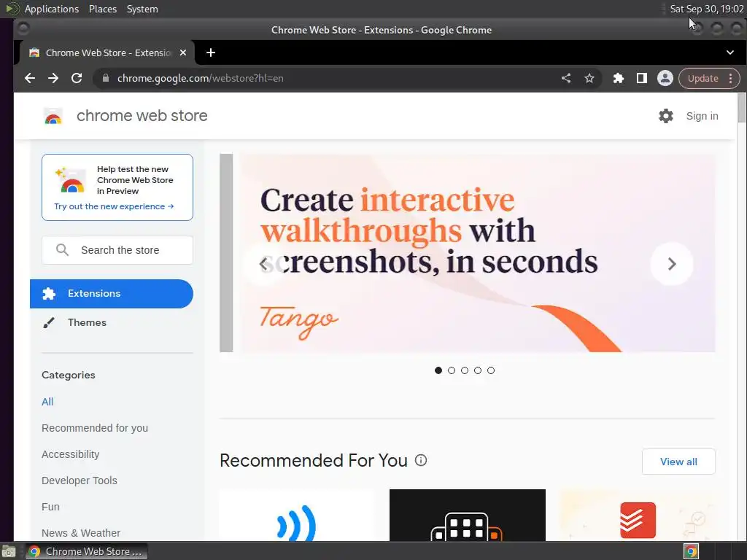Open the Chrome profile avatar menu
This screenshot has height=560, width=747.
pyautogui.click(x=665, y=78)
